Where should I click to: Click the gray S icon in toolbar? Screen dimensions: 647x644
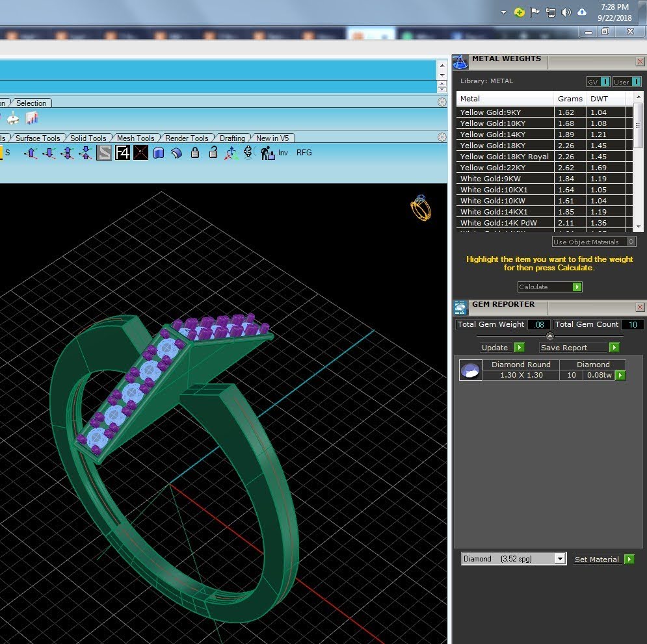pyautogui.click(x=104, y=153)
